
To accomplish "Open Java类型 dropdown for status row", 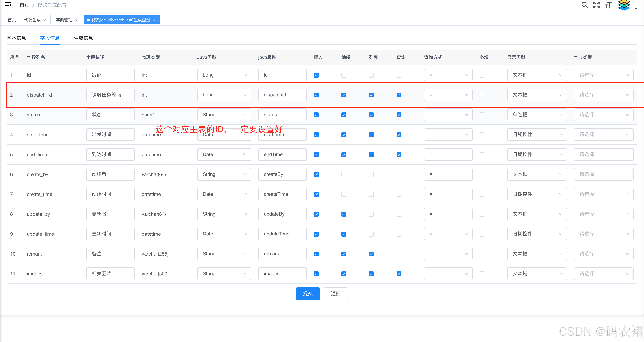I will 224,115.
